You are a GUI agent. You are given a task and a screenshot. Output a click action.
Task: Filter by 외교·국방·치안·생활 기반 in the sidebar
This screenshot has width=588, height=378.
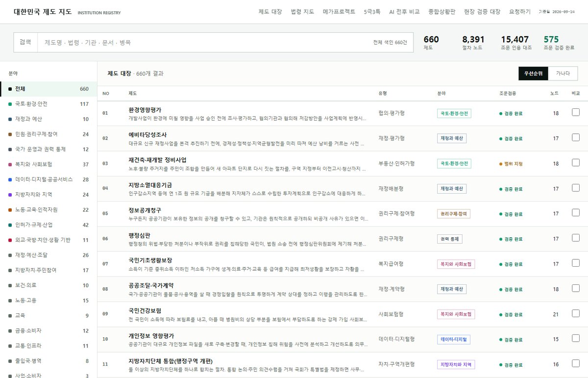click(49, 240)
